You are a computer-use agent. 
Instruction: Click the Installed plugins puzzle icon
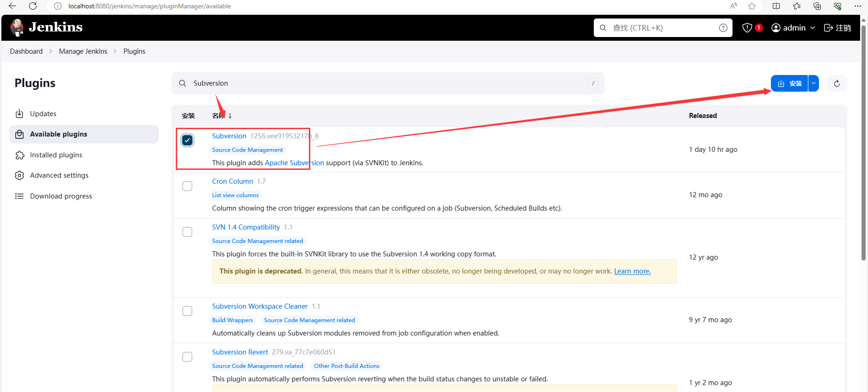pos(19,155)
